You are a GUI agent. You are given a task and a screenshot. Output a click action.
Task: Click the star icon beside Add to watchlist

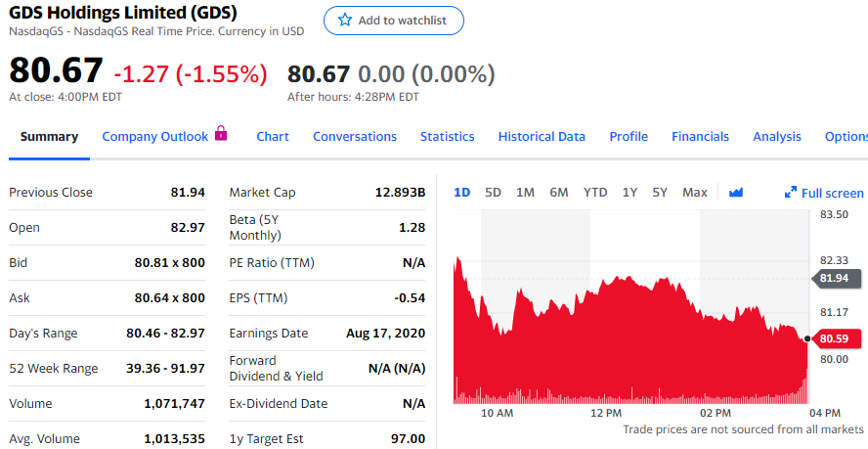pos(344,21)
